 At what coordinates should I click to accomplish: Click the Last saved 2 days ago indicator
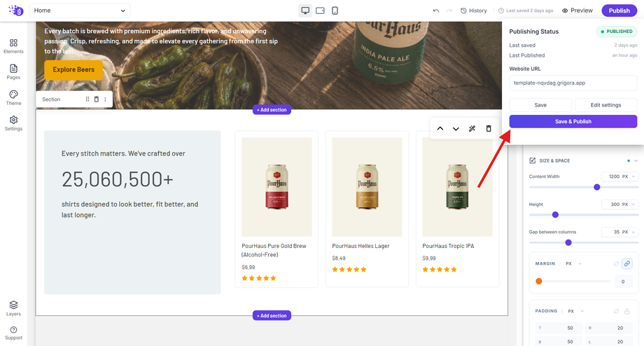point(526,11)
